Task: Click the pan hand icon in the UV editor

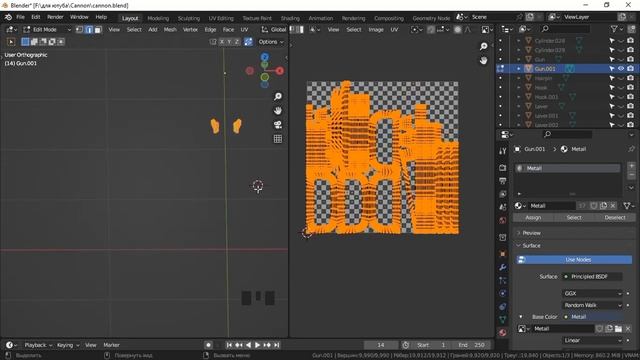Action: (x=484, y=60)
